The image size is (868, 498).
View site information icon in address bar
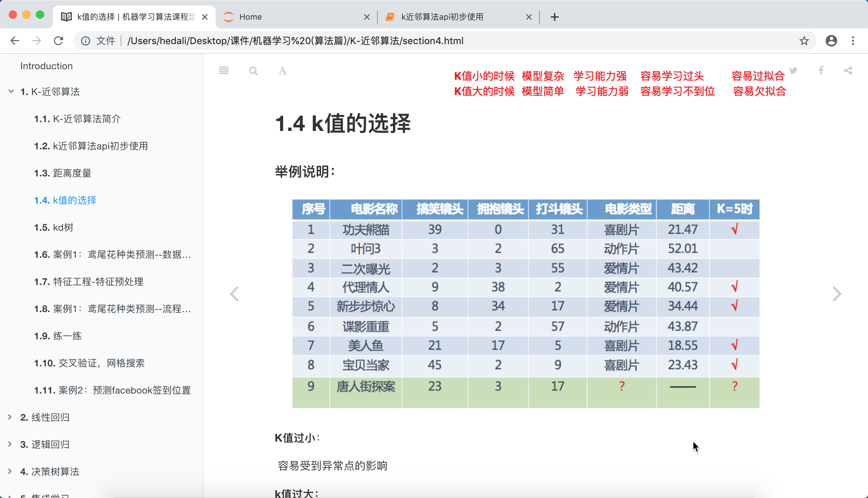85,41
